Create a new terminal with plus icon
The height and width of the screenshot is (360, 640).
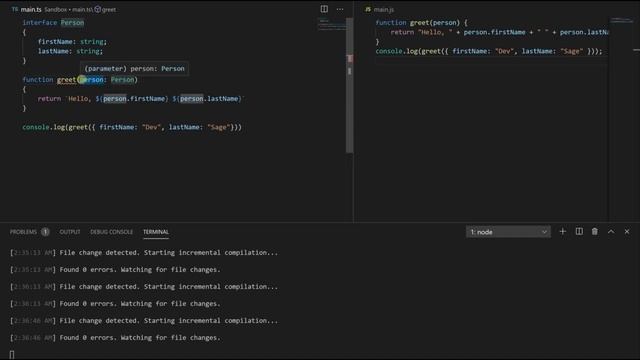(563, 231)
